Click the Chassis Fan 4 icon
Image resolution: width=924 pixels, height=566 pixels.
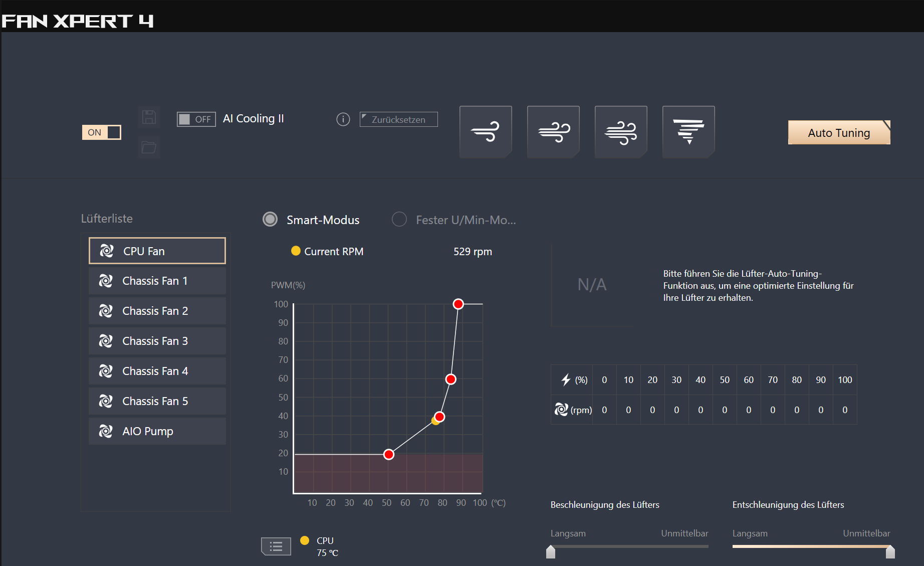click(106, 371)
